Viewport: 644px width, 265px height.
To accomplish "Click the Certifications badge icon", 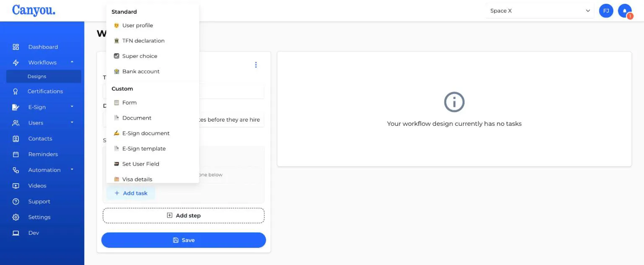I will [x=16, y=91].
